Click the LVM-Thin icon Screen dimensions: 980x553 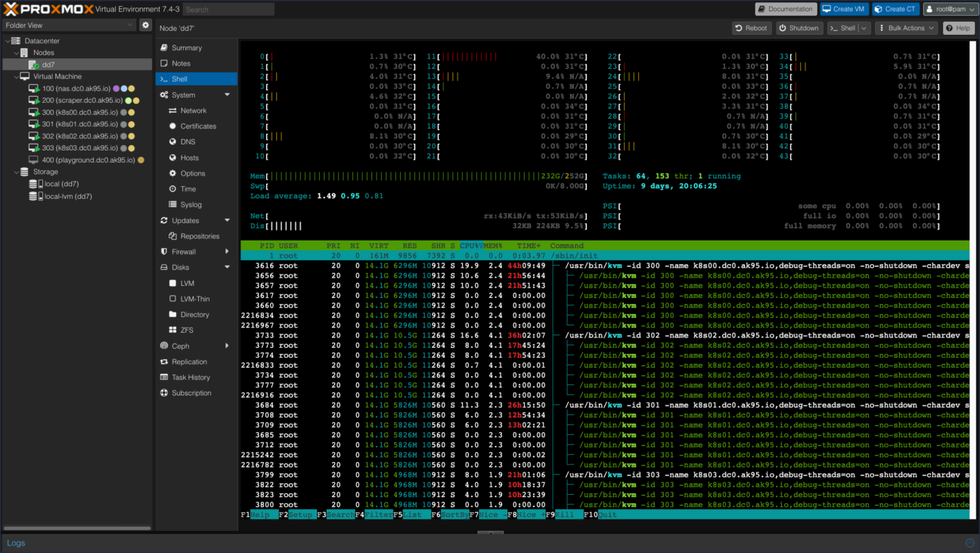172,299
